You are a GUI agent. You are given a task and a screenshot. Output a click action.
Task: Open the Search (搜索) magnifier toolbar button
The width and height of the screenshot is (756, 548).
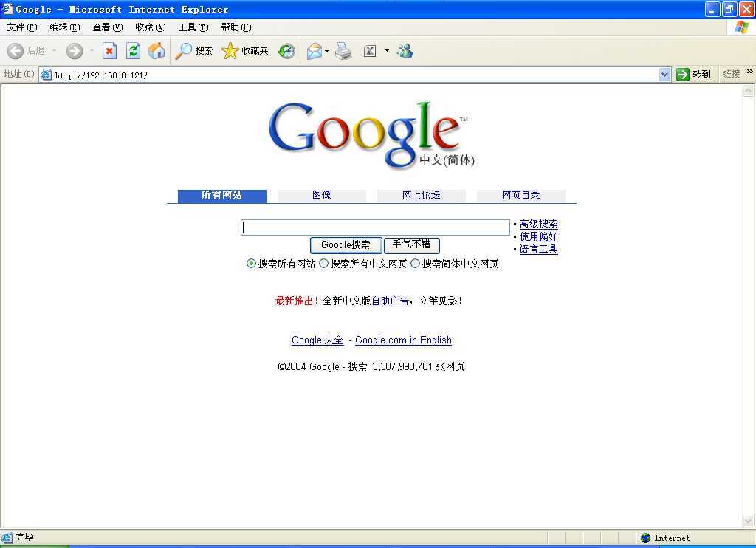(194, 51)
